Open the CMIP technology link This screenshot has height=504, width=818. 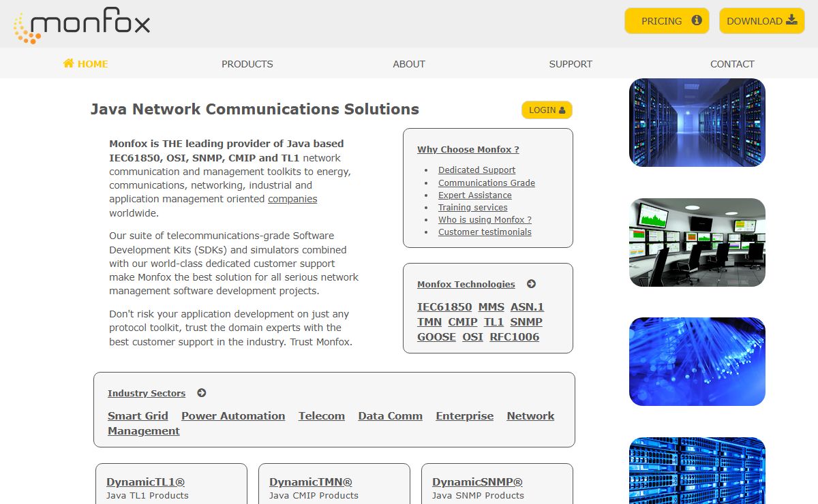tap(463, 322)
